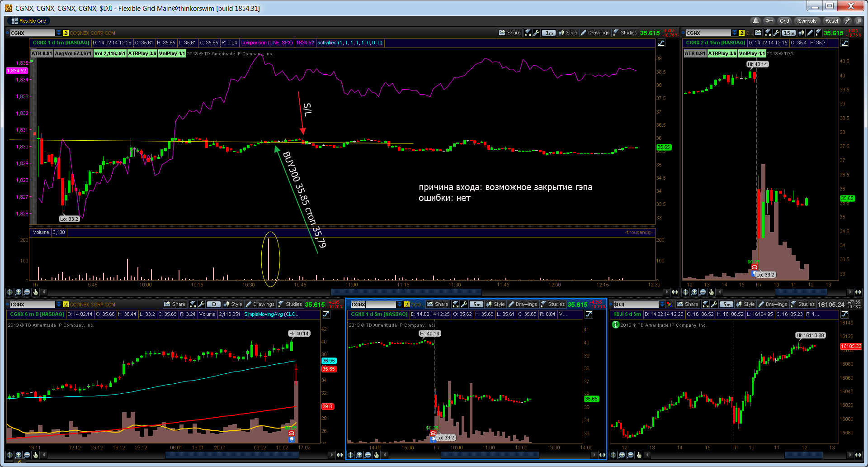868x467 pixels.
Task: Toggle expand-axis icon below CGNX 5m chart
Action: [603, 455]
